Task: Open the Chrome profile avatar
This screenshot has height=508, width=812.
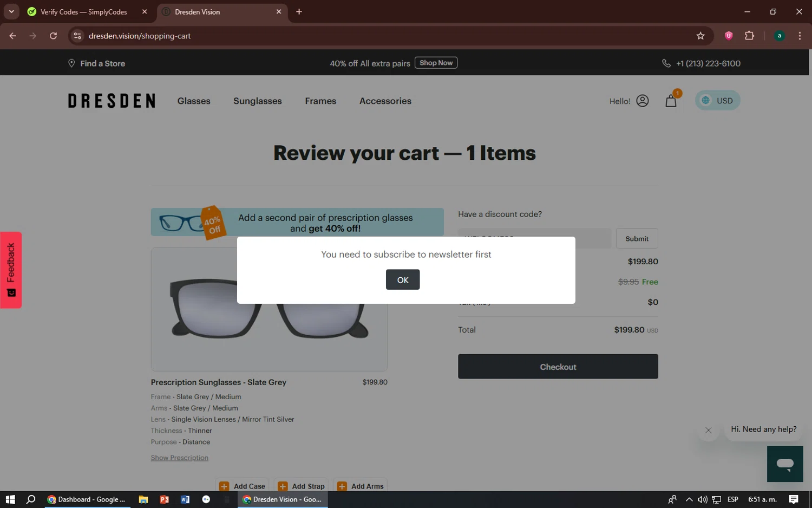Action: 779,36
